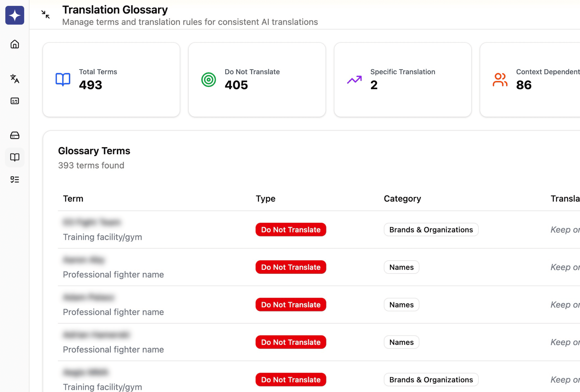Open the Home sidebar icon
The width and height of the screenshot is (580, 392).
(x=15, y=44)
